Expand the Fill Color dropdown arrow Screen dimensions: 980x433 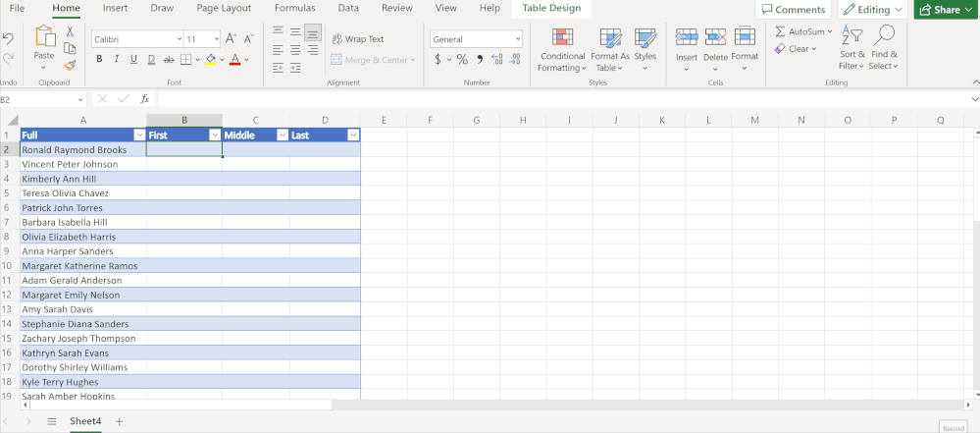click(222, 60)
